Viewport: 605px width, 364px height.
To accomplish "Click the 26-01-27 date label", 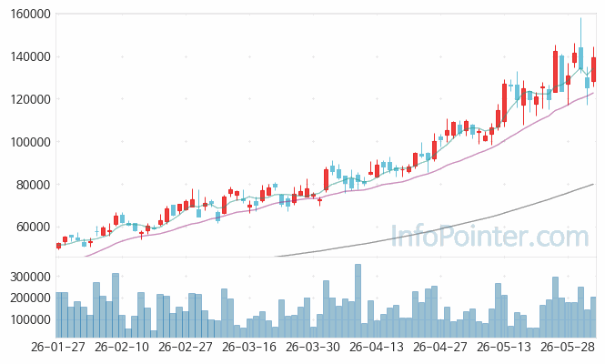I will [58, 347].
